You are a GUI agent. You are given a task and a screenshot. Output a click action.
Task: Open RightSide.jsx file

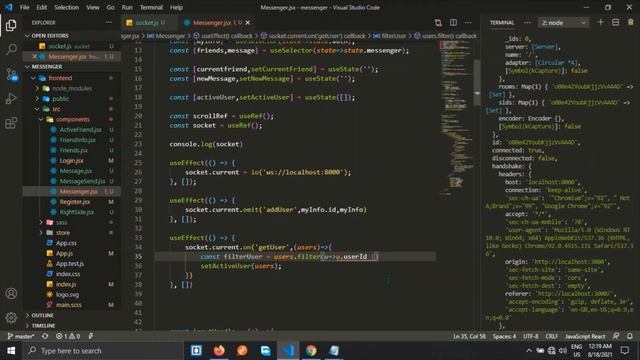click(x=72, y=212)
